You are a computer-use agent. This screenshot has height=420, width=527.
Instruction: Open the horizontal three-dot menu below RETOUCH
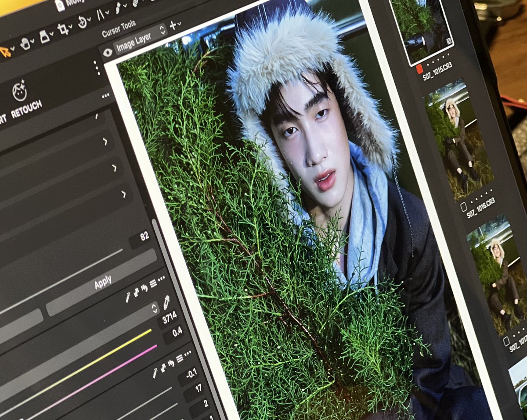coord(105,96)
